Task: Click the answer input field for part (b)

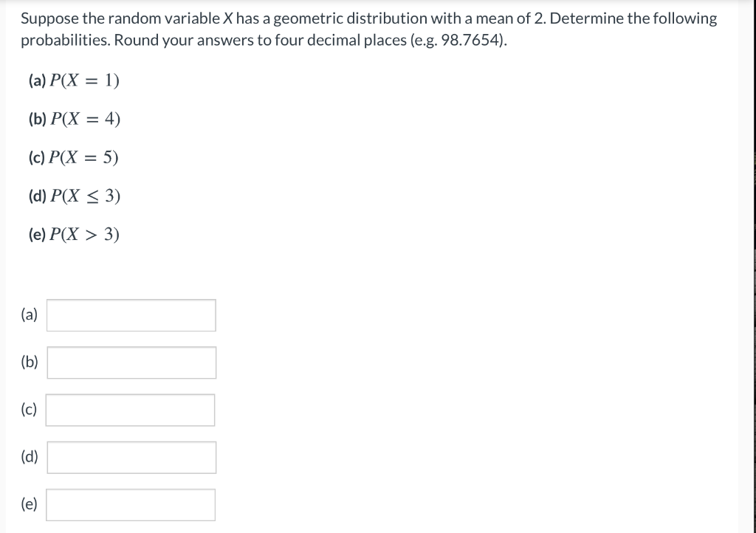Action: pos(131,362)
